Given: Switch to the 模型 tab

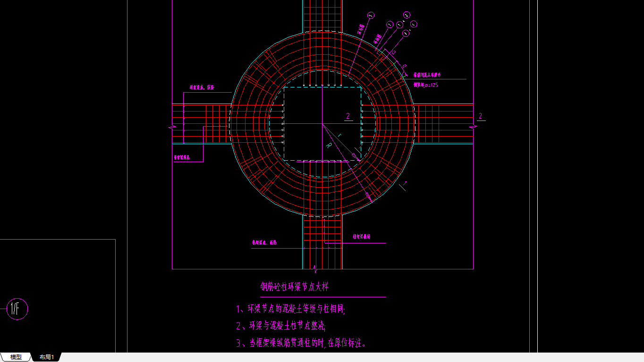Looking at the screenshot, I should click(16, 357).
